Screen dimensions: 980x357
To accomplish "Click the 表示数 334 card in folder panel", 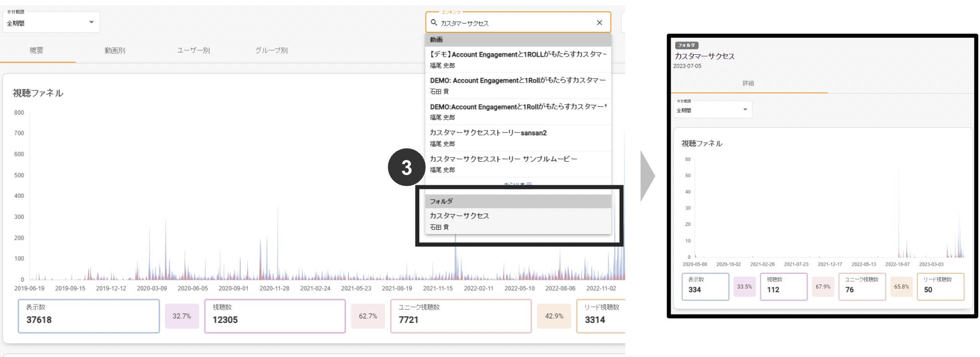I will pyautogui.click(x=705, y=287).
